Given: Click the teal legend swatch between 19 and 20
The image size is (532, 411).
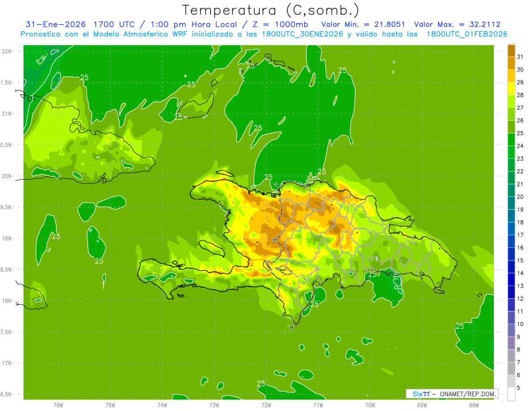Looking at the screenshot, I should 511,203.
